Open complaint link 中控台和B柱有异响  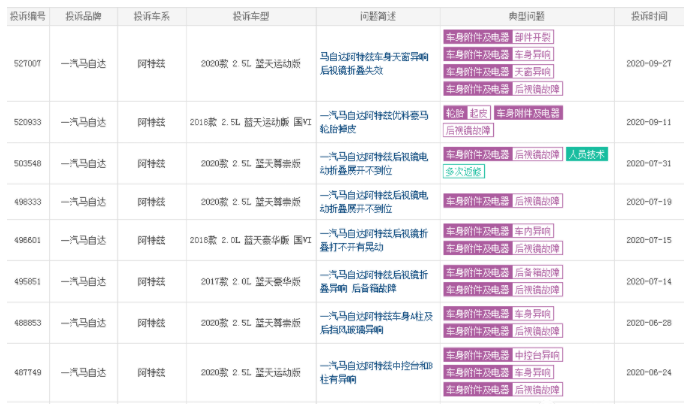tap(376, 372)
